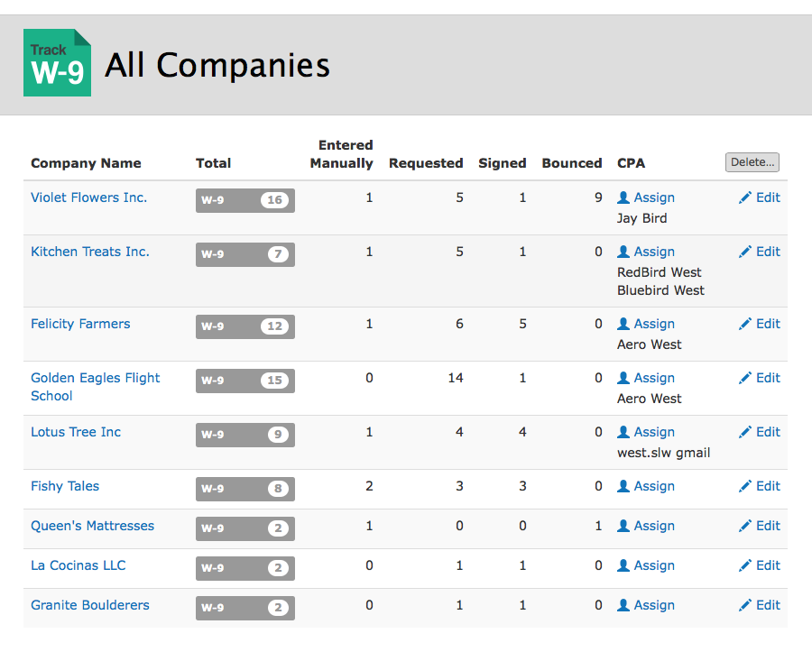
Task: Open the Violet Flowers Inc. company link
Action: point(89,197)
